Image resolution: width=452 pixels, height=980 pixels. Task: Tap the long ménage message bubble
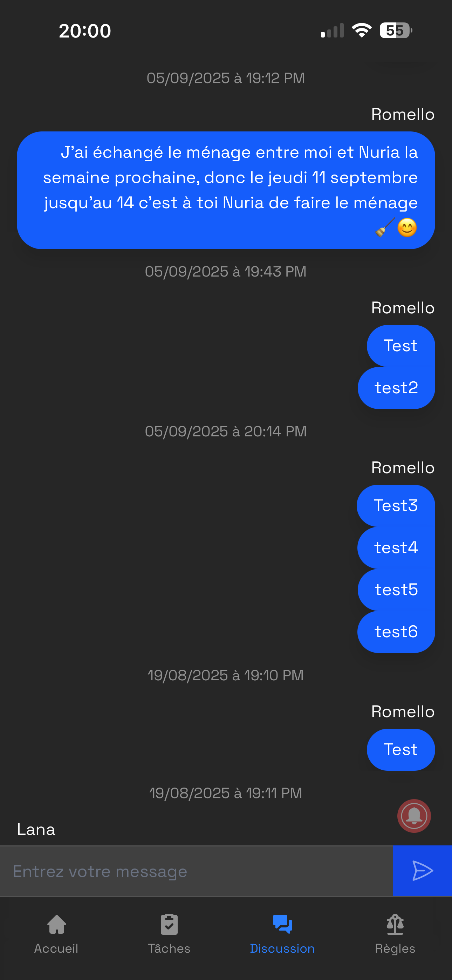(x=226, y=190)
